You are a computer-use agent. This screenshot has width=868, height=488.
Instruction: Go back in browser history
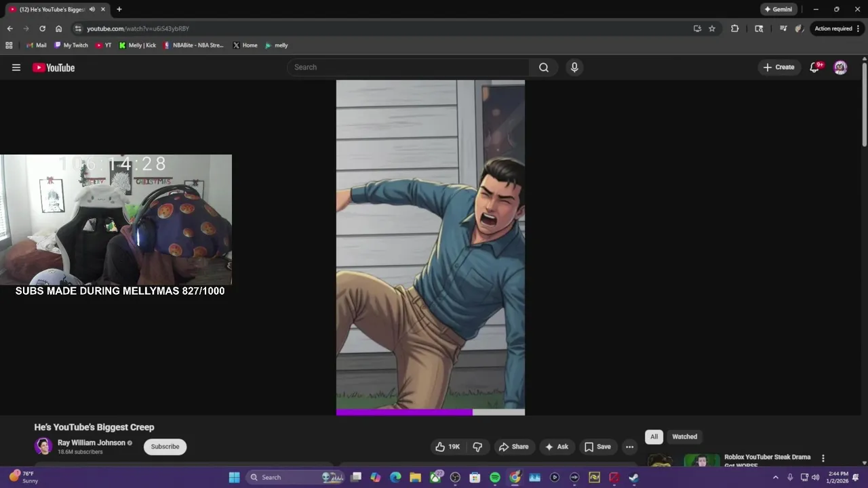click(x=9, y=28)
